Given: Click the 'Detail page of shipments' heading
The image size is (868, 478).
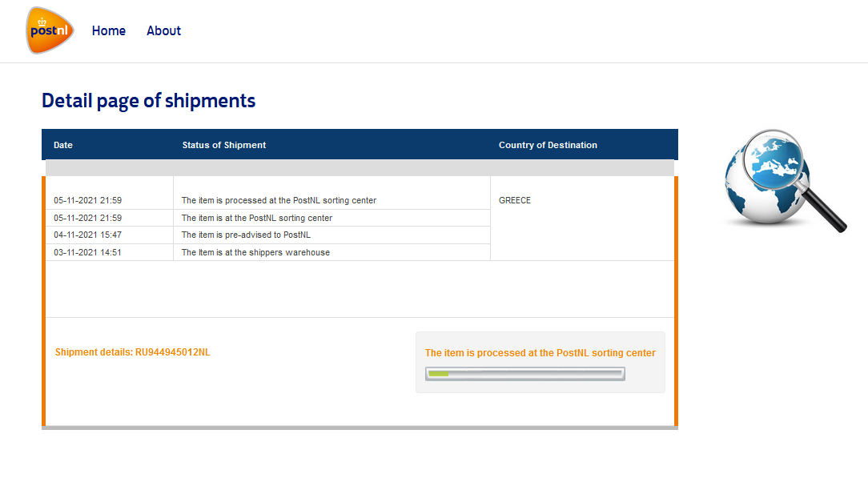Looking at the screenshot, I should [x=148, y=101].
